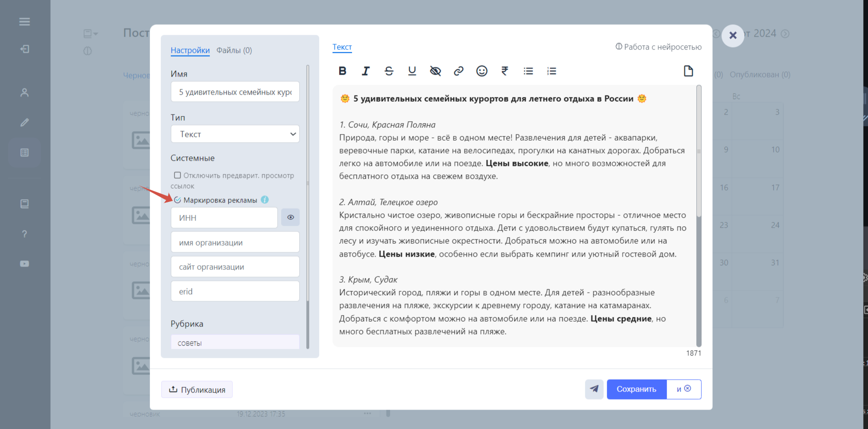
Task: Open Работа с нейросетью
Action: 658,47
